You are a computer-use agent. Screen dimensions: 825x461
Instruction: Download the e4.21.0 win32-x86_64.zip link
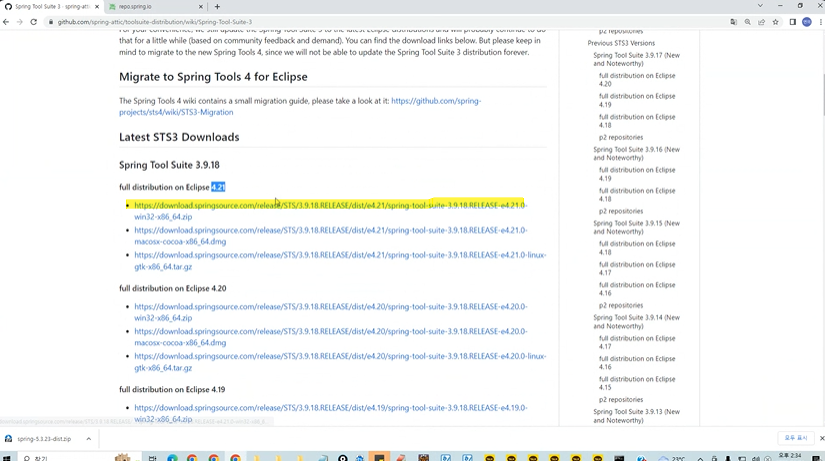pyautogui.click(x=330, y=211)
